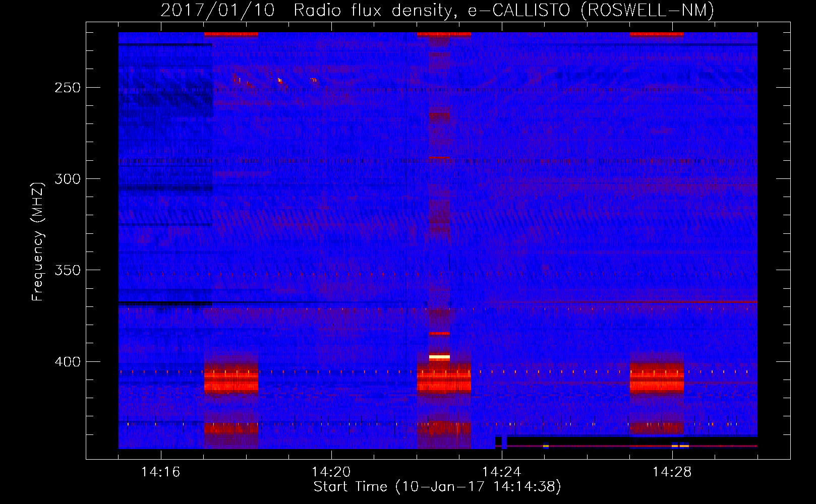816x504 pixels.
Task: Click the 'Frequency (MHZ)' y-axis label
Action: click(x=38, y=241)
